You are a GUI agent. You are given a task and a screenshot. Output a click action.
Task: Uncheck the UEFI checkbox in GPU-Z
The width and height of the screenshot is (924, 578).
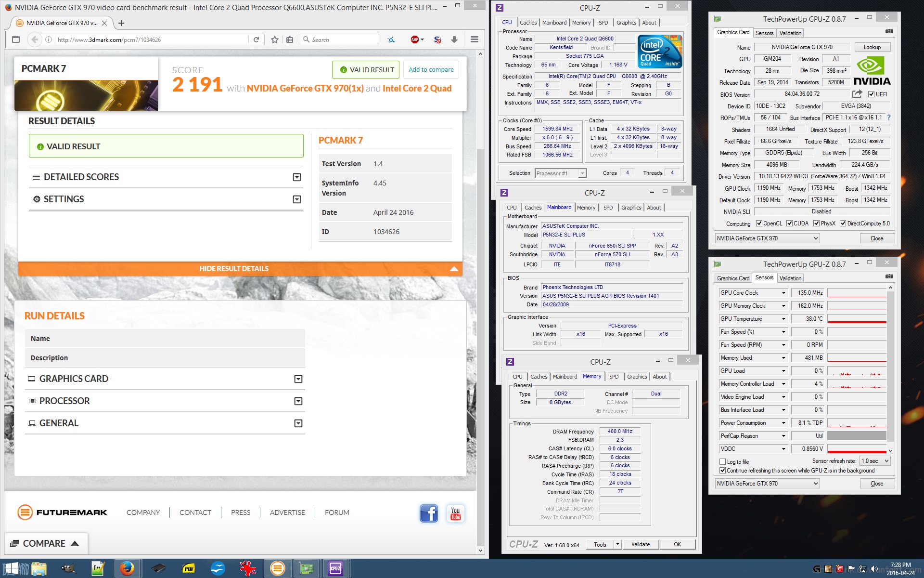point(871,94)
